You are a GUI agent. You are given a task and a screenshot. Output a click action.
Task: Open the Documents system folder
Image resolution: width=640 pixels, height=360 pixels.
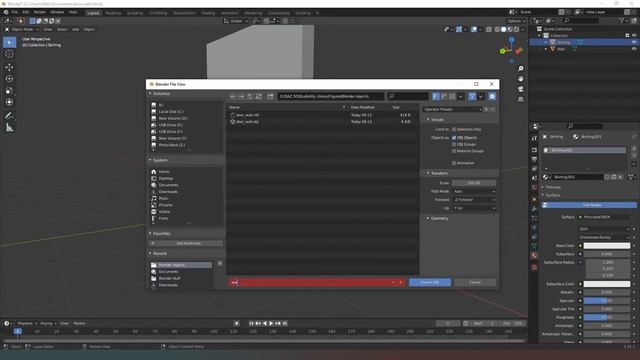pyautogui.click(x=168, y=185)
